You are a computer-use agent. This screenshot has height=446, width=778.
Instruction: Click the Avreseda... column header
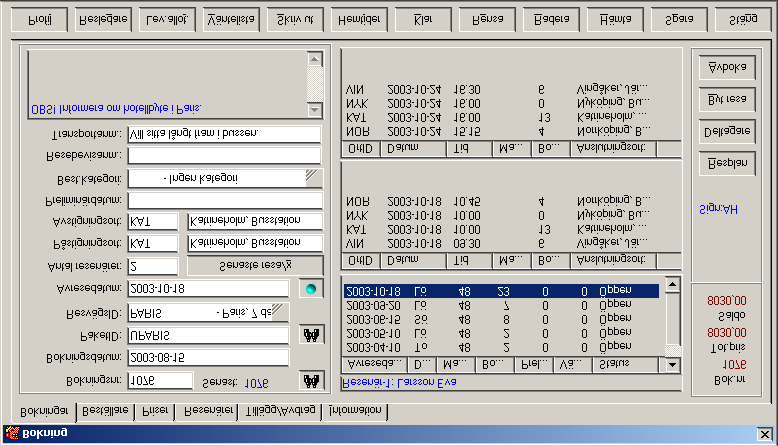[375, 364]
